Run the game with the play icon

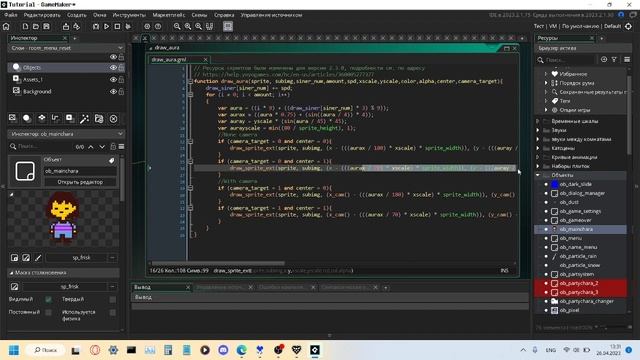107,27
